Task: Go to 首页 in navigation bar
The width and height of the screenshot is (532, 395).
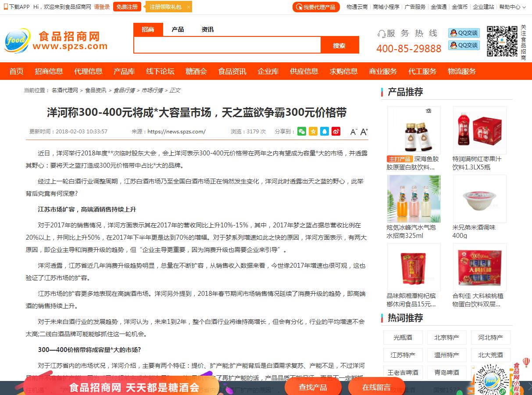Action: pyautogui.click(x=17, y=71)
